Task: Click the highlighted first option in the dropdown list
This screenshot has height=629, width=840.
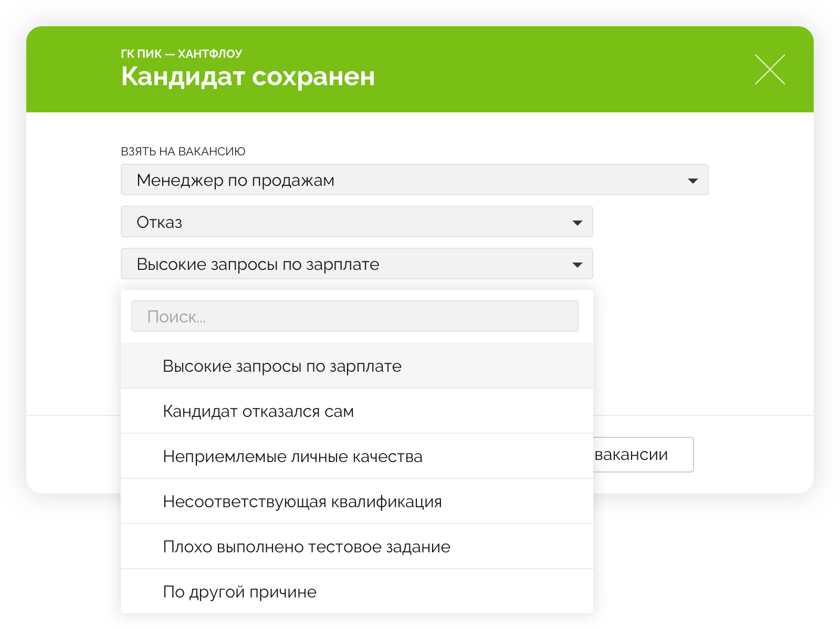Action: [282, 365]
